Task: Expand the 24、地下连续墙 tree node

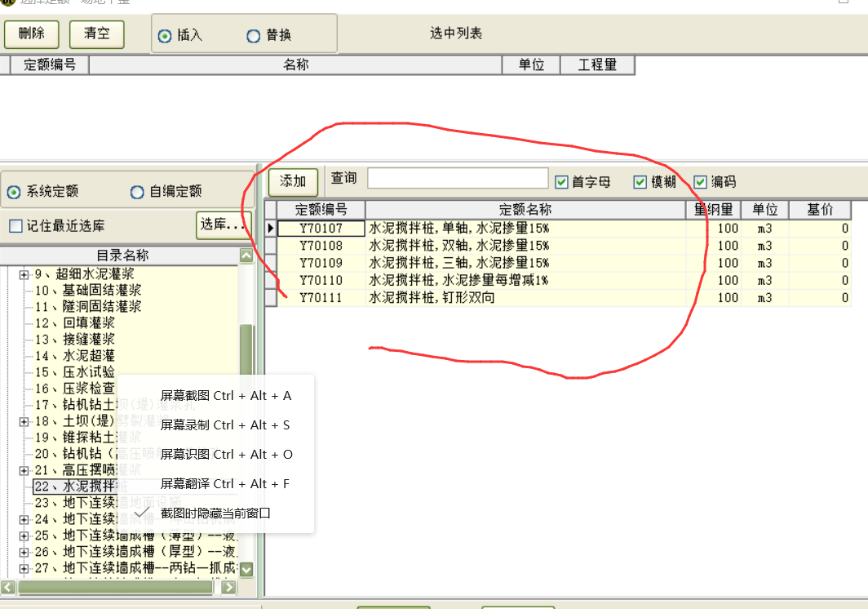Action: click(x=24, y=519)
